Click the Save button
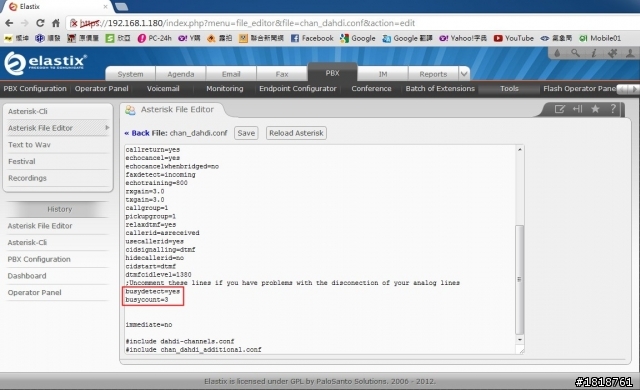This screenshot has height=390, width=640. (x=246, y=133)
